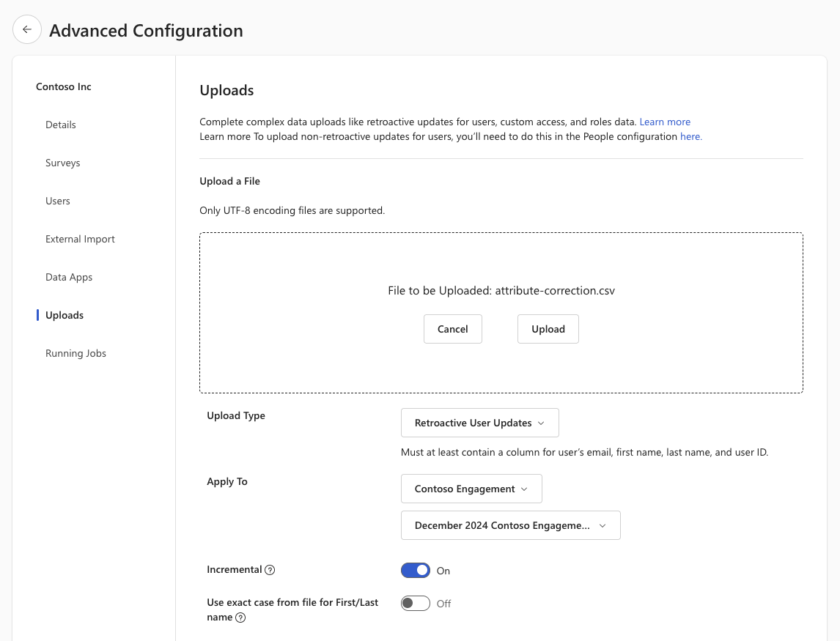840x641 pixels.
Task: Click the file drop zone showing attribute-correction.csv
Action: tap(501, 313)
